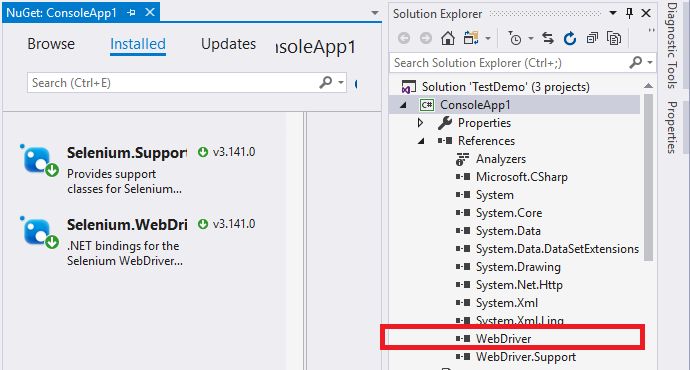Select the WebDriver reference
The height and width of the screenshot is (370, 690).
pos(503,339)
